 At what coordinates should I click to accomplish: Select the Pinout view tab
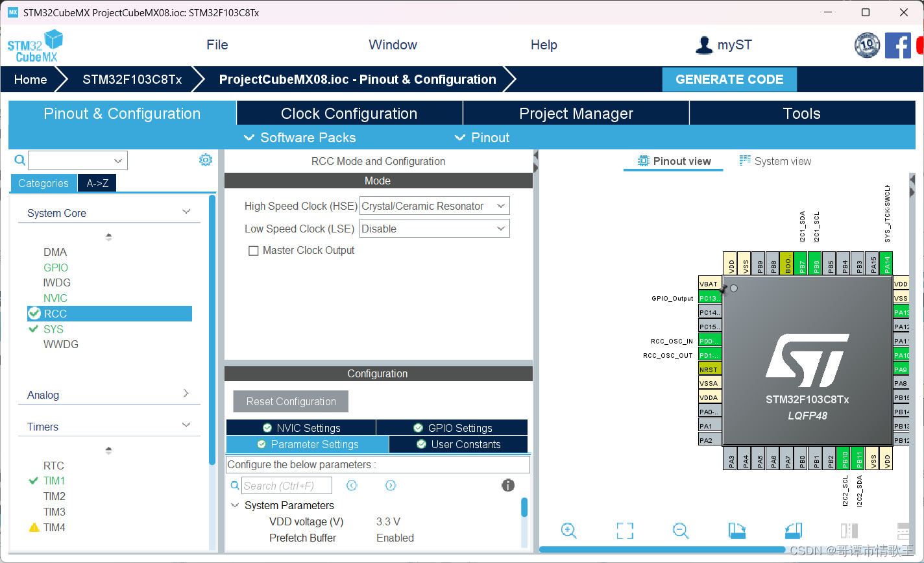pos(674,161)
